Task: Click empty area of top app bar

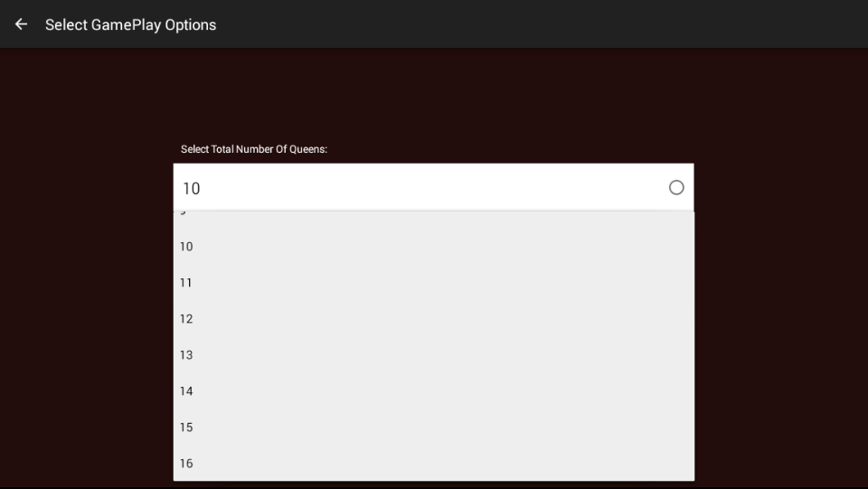Action: pyautogui.click(x=542, y=24)
